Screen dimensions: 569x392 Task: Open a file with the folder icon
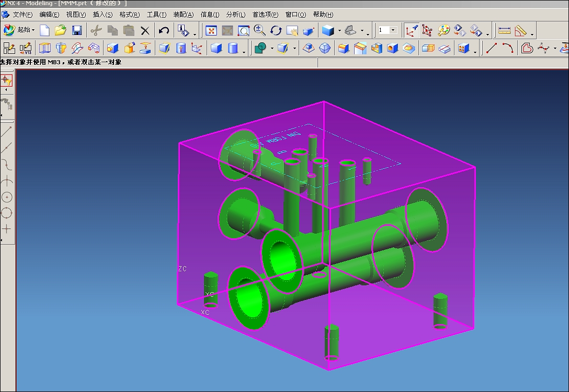pyautogui.click(x=61, y=30)
